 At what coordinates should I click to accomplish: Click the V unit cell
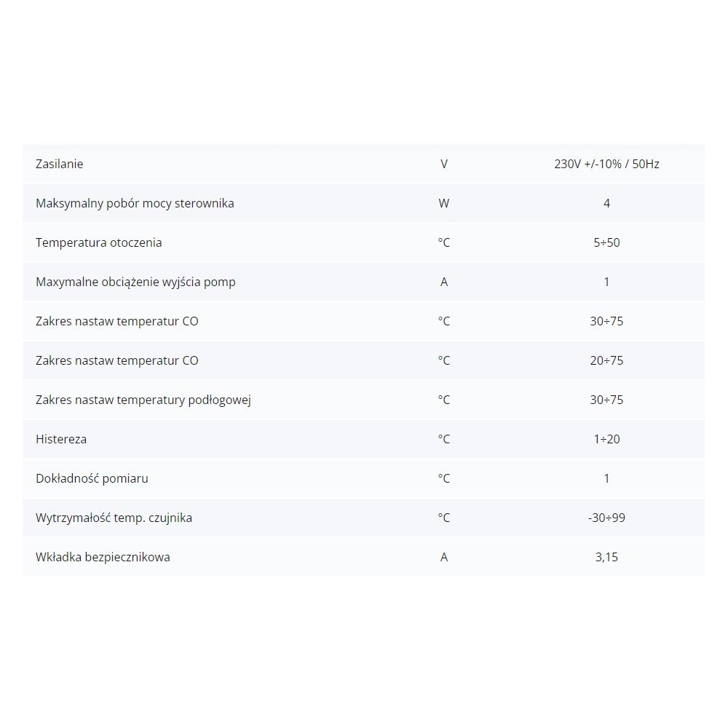coord(444,164)
